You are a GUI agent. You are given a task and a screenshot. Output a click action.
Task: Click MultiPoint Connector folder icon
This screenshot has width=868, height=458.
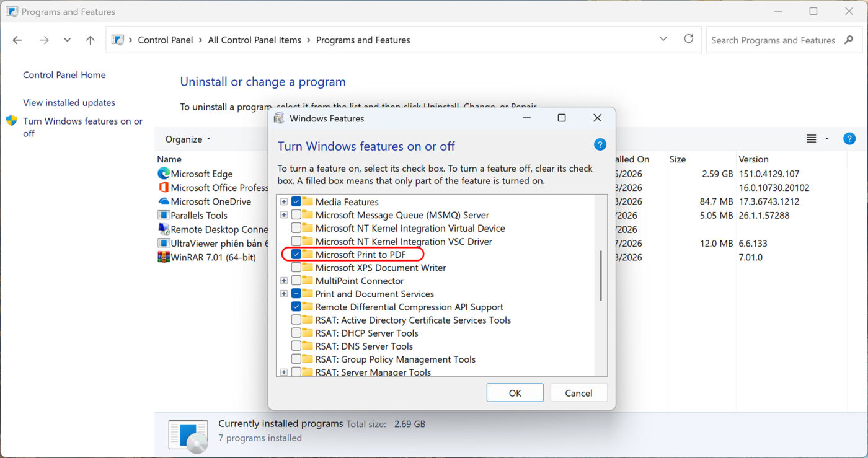308,280
